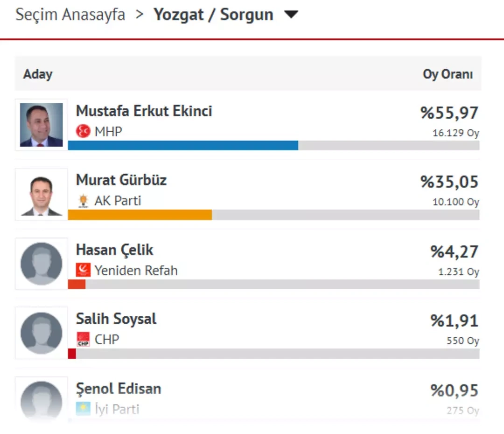This screenshot has width=504, height=434.
Task: Expand the Yozgat / Sorgun dropdown arrow
Action: point(291,15)
